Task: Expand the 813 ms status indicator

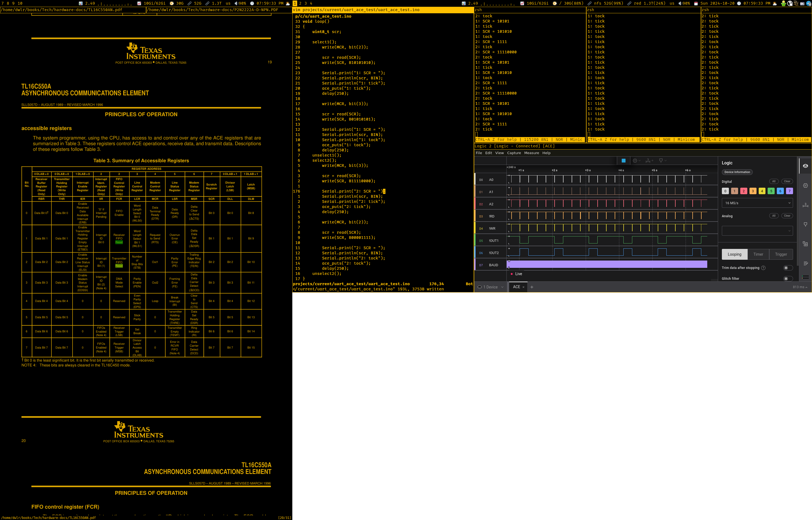Action: 800,287
